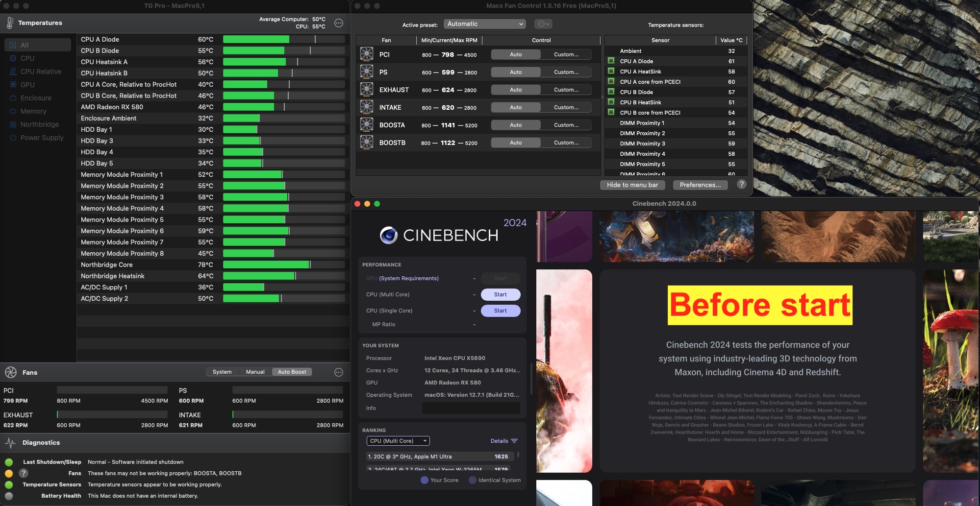Viewport: 980px width, 506px height.
Task: Adjust the EXHAUST fan speed slider in TG Pro
Action: [x=112, y=414]
